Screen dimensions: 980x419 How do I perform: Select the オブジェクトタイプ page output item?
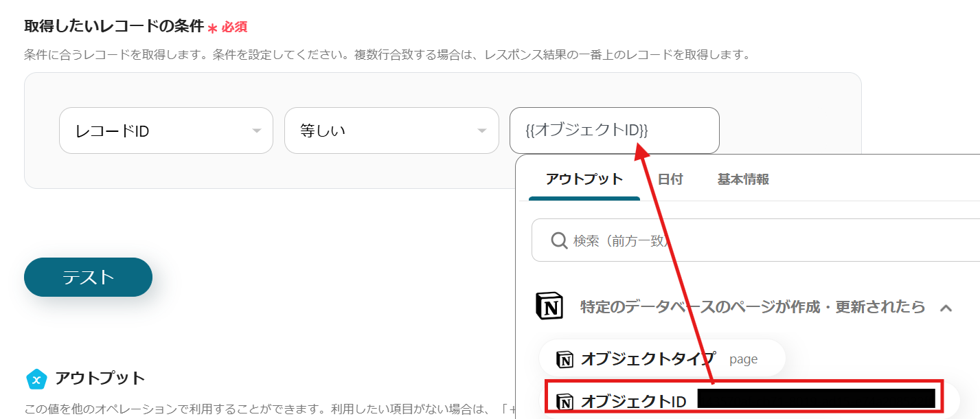point(661,359)
